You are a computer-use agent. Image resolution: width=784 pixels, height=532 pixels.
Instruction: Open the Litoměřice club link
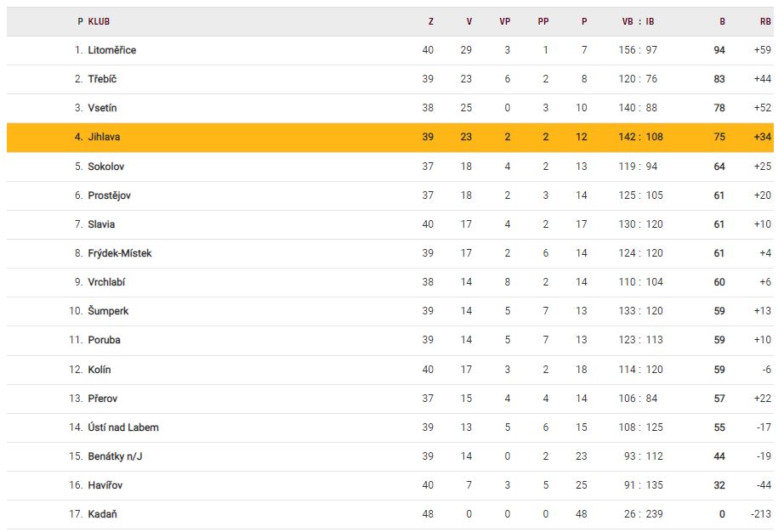(111, 50)
